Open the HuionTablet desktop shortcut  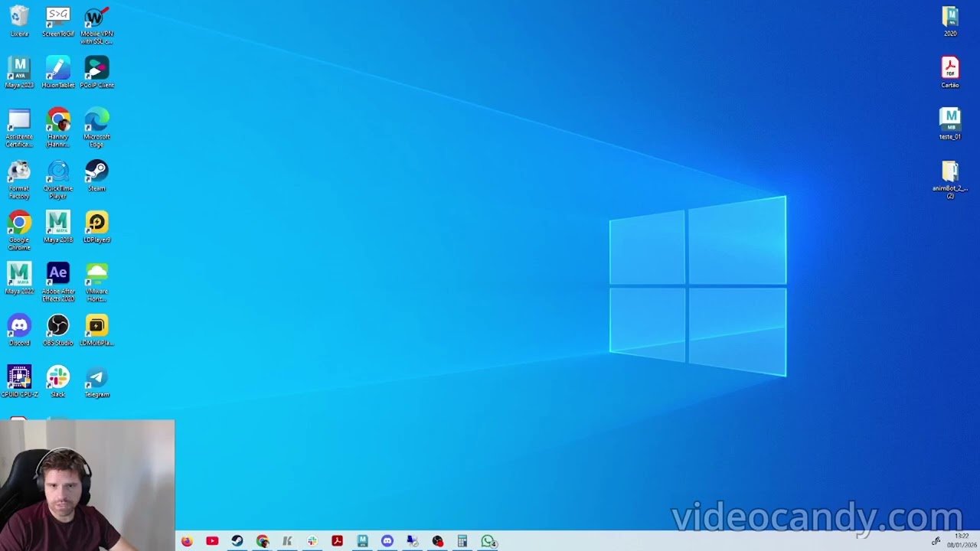[x=58, y=73]
